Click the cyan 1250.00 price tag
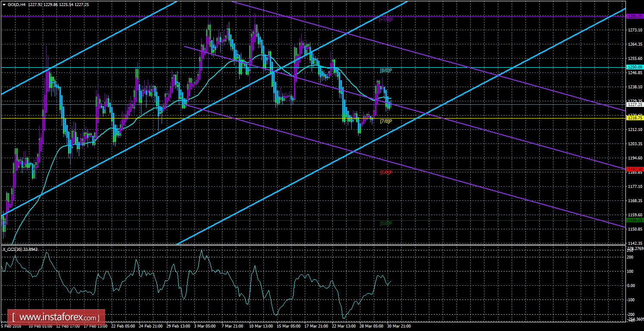Image resolution: width=644 pixels, height=331 pixels. 635,67
